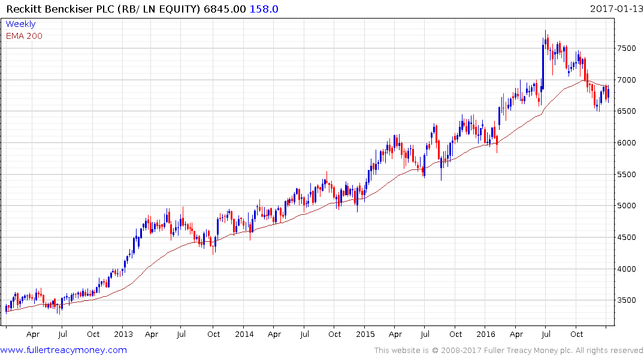Click the 6000 price axis label
Viewport: 644px width, 359px height.
point(626,143)
